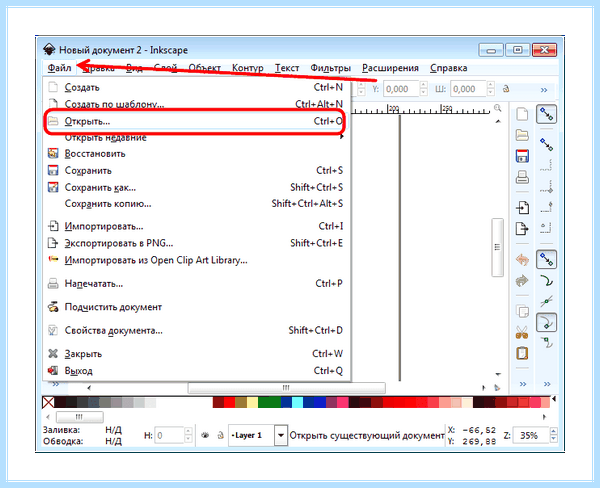Choose Экспортировать в PNG... entry
This screenshot has width=600, height=488.
click(x=196, y=243)
